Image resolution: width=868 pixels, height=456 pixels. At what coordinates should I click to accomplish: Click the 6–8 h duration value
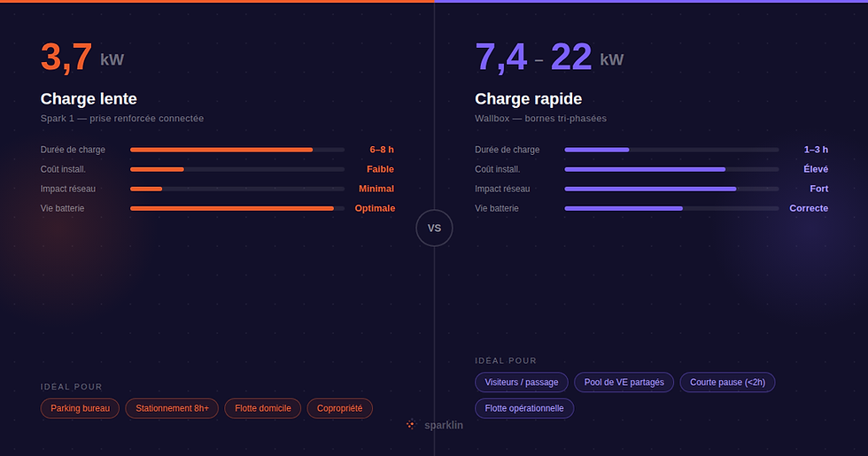click(x=382, y=150)
